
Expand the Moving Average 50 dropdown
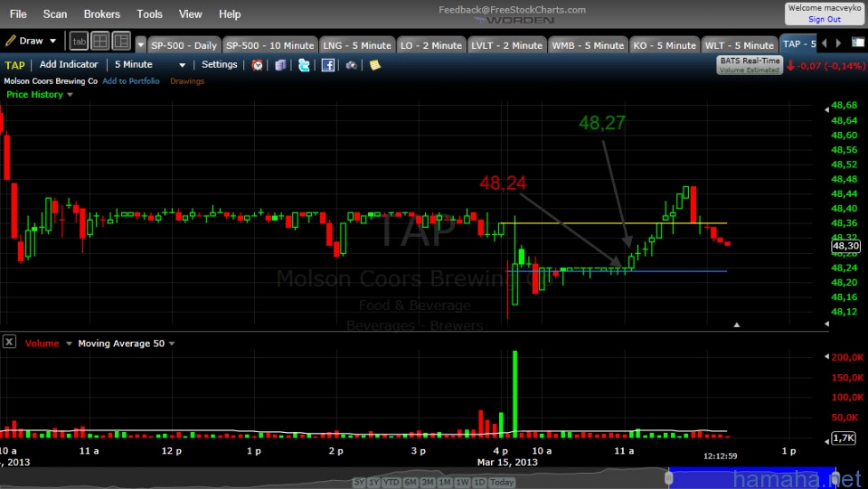click(172, 343)
